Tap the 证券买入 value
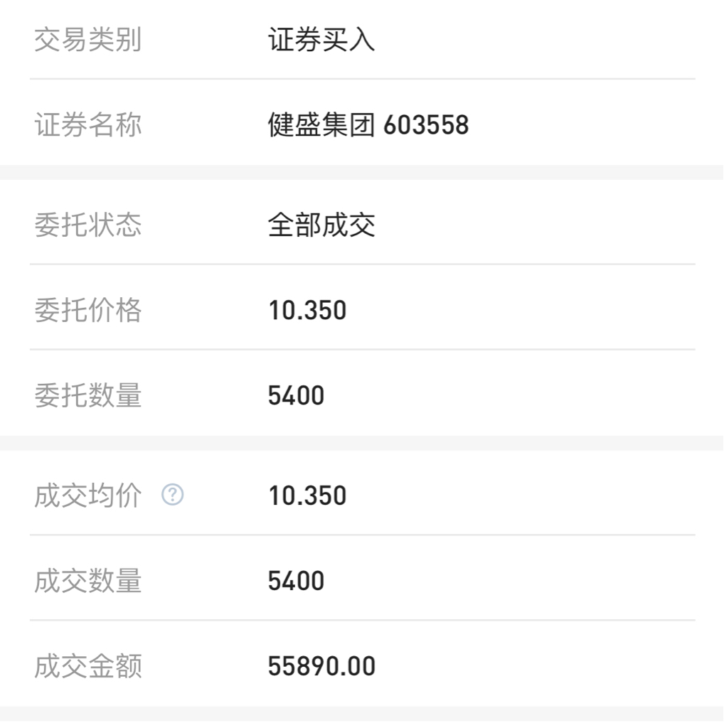 pyautogui.click(x=321, y=40)
